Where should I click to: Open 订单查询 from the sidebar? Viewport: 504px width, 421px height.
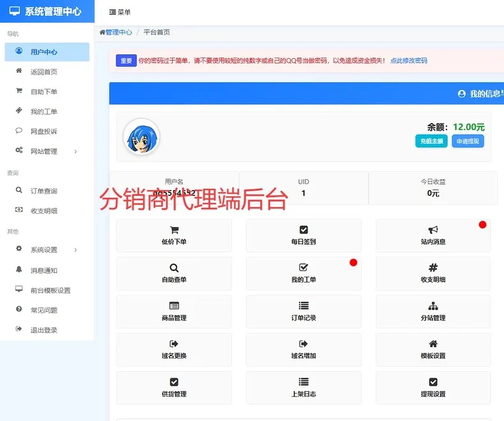pyautogui.click(x=44, y=191)
